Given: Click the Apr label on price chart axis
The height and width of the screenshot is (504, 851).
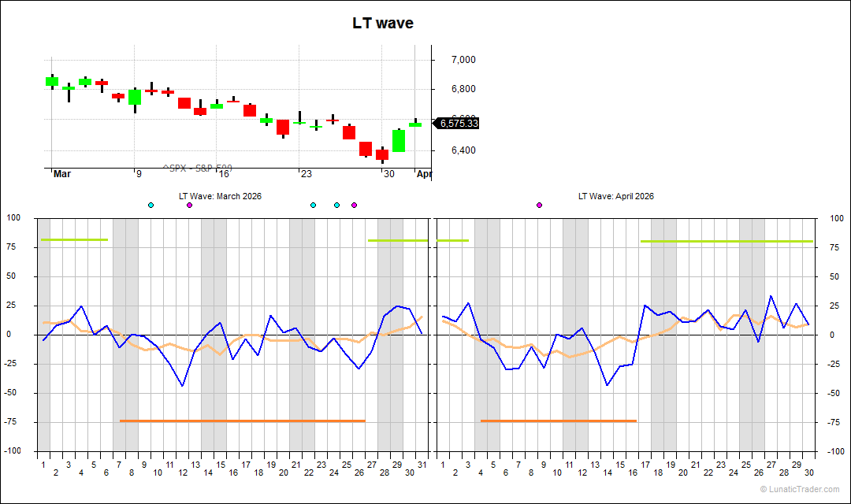Looking at the screenshot, I should pyautogui.click(x=424, y=174).
